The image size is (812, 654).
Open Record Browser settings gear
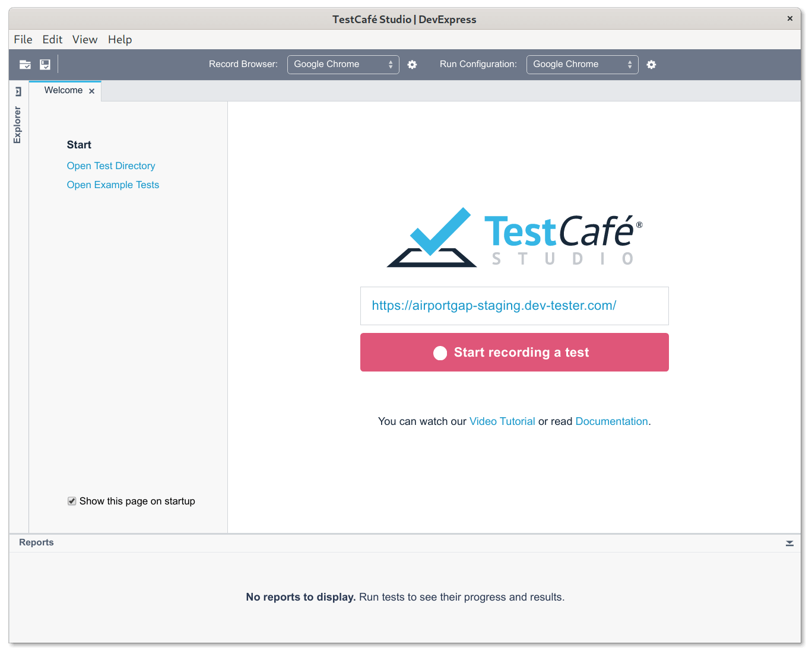tap(413, 65)
